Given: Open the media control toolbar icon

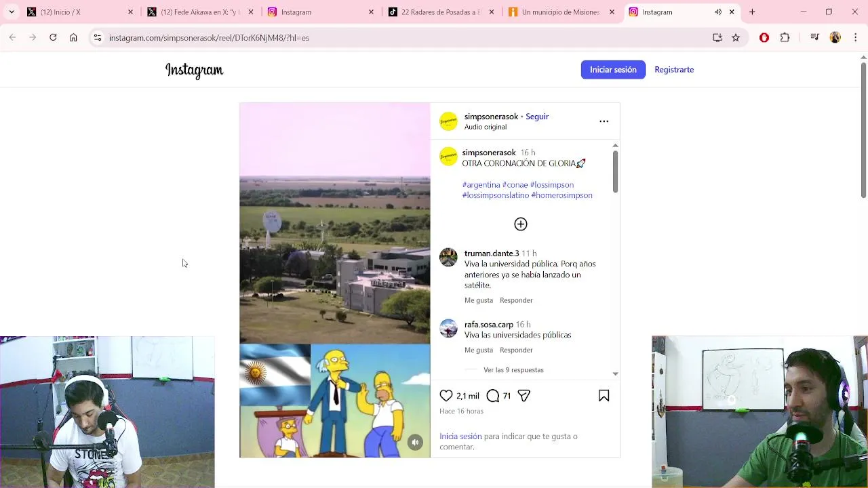Looking at the screenshot, I should (815, 38).
